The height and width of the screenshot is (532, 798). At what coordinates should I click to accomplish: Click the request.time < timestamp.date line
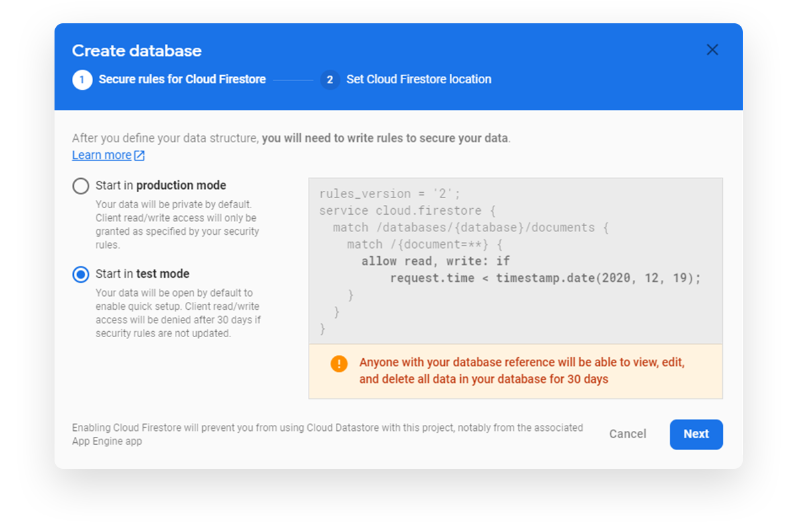tap(545, 278)
